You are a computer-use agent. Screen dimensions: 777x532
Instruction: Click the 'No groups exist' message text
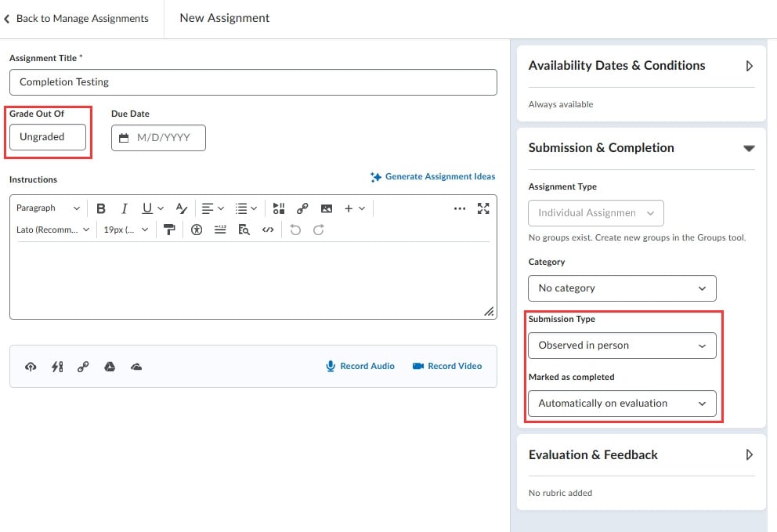pos(637,237)
